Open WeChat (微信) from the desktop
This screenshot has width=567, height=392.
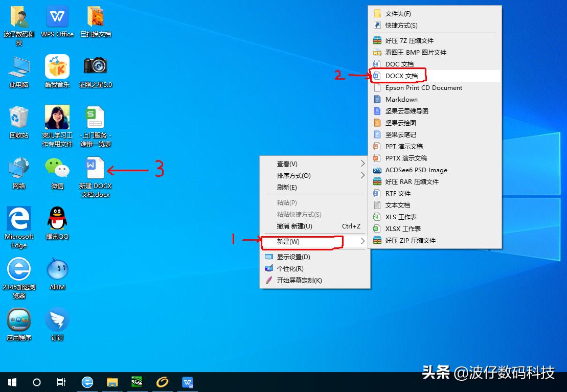(57, 169)
